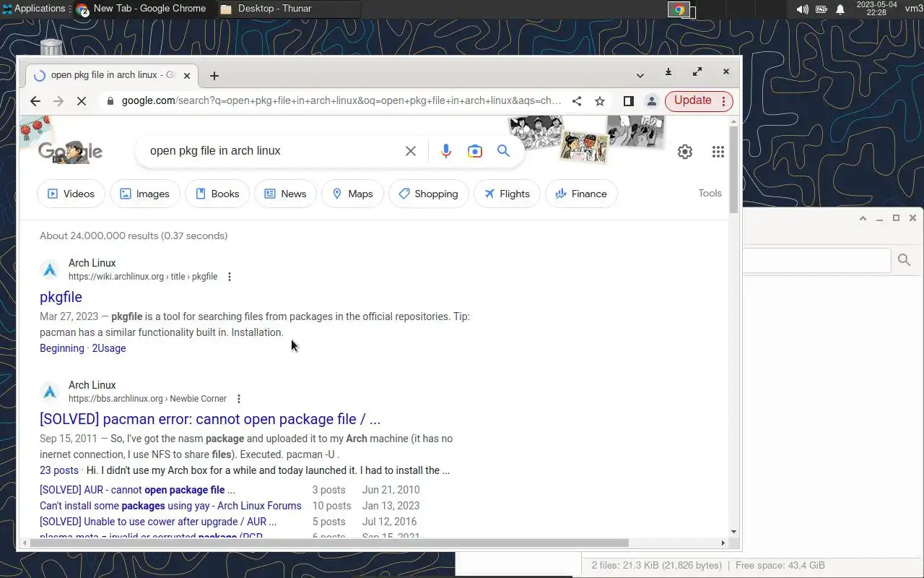The image size is (924, 578).
Task: Share this page via address bar icon
Action: pos(577,101)
